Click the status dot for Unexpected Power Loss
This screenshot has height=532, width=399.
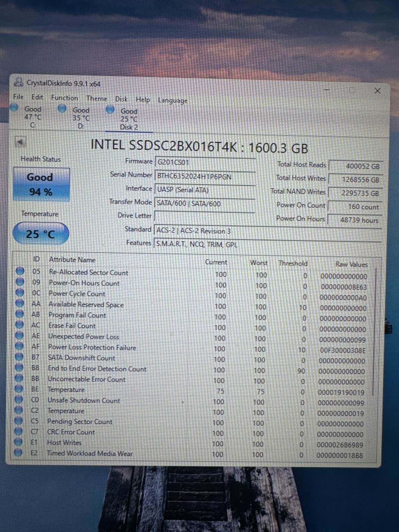pyautogui.click(x=20, y=335)
